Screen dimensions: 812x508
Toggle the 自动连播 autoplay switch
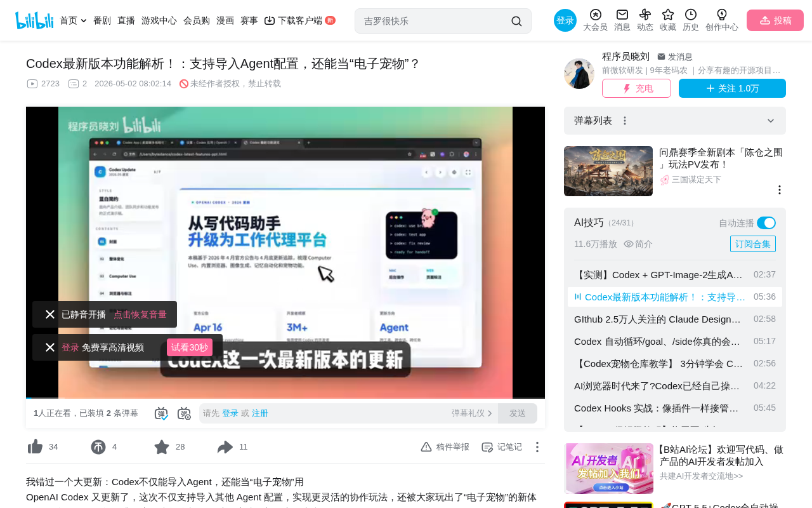point(766,223)
